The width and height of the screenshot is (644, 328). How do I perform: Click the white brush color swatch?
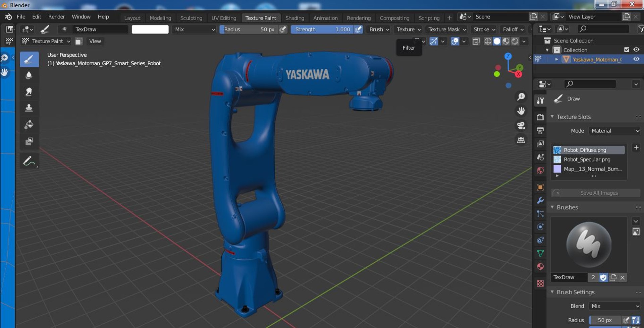coord(150,29)
